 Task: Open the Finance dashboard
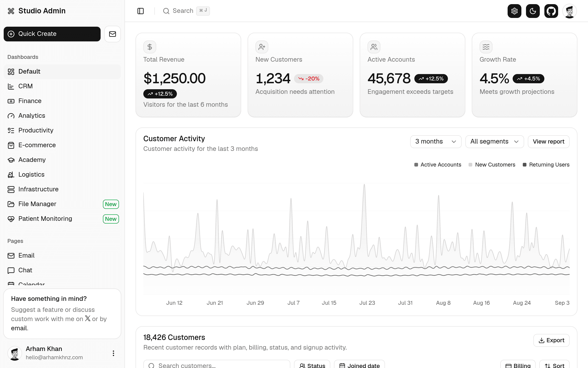point(62,101)
